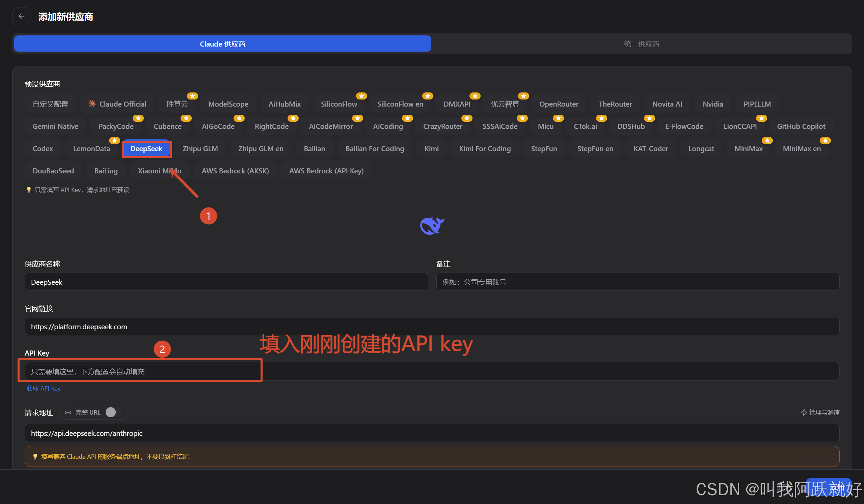Choose the StepFun en preset
The width and height of the screenshot is (864, 504).
pos(595,148)
